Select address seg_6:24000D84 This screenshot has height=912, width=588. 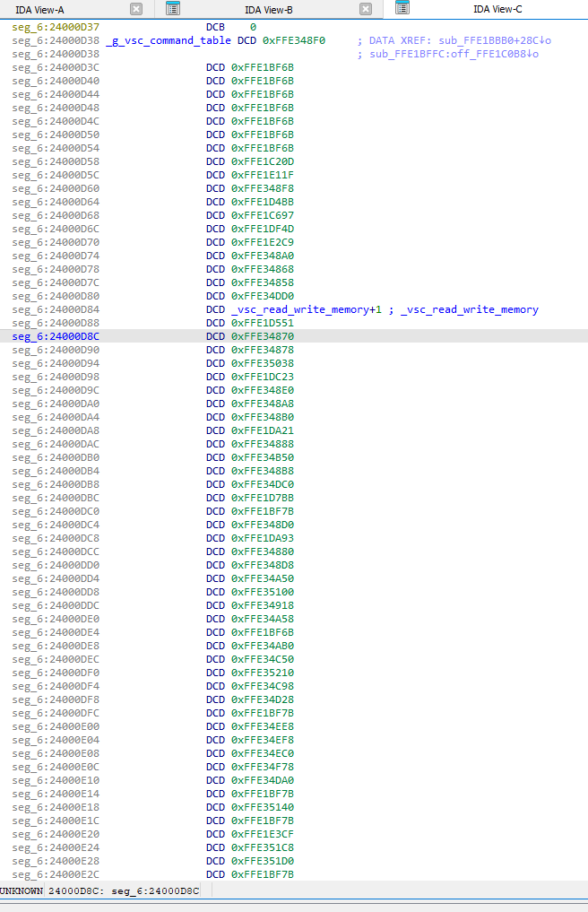56,309
